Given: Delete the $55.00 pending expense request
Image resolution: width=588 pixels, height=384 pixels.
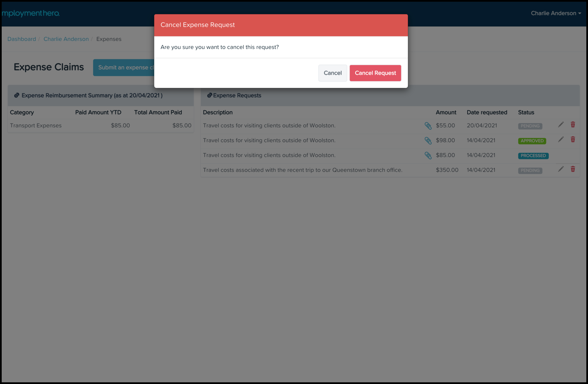Looking at the screenshot, I should point(573,125).
